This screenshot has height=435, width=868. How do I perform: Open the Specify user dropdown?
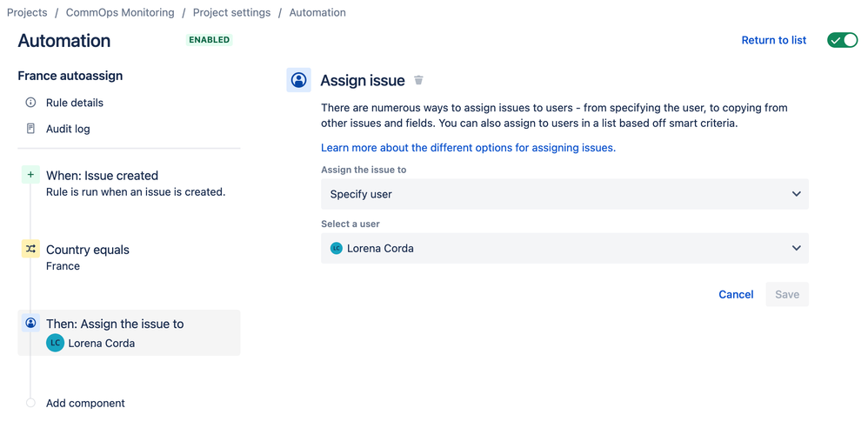[564, 194]
